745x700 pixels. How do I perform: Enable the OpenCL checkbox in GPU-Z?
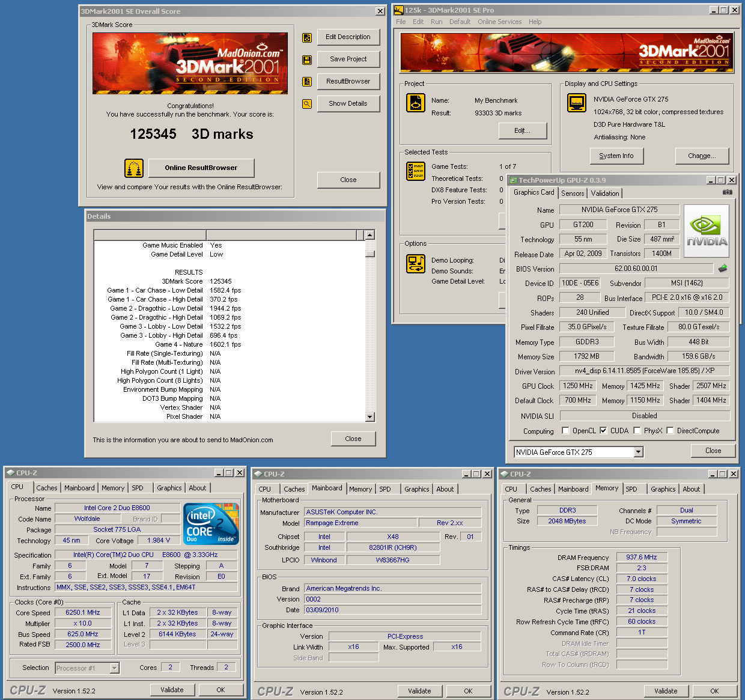(x=565, y=431)
